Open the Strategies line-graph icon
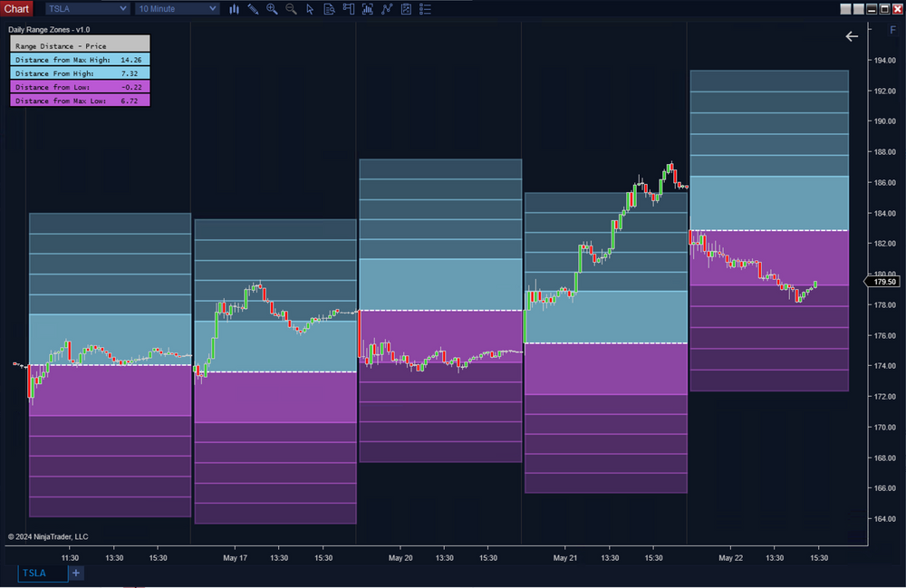Image resolution: width=906 pixels, height=588 pixels. point(386,8)
